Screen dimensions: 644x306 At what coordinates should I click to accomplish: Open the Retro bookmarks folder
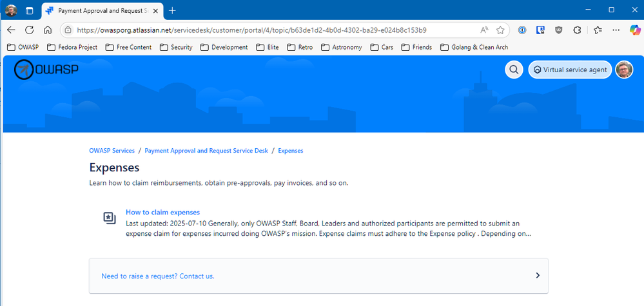click(300, 47)
